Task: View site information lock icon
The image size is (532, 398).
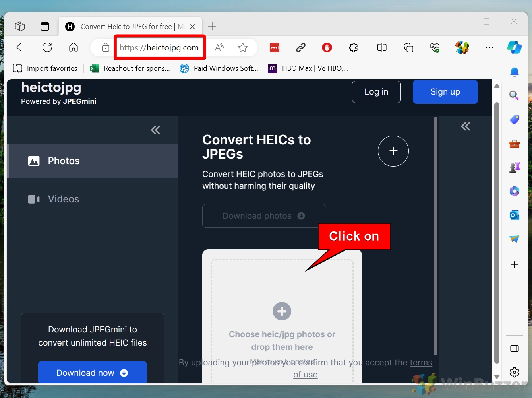Action: click(105, 48)
